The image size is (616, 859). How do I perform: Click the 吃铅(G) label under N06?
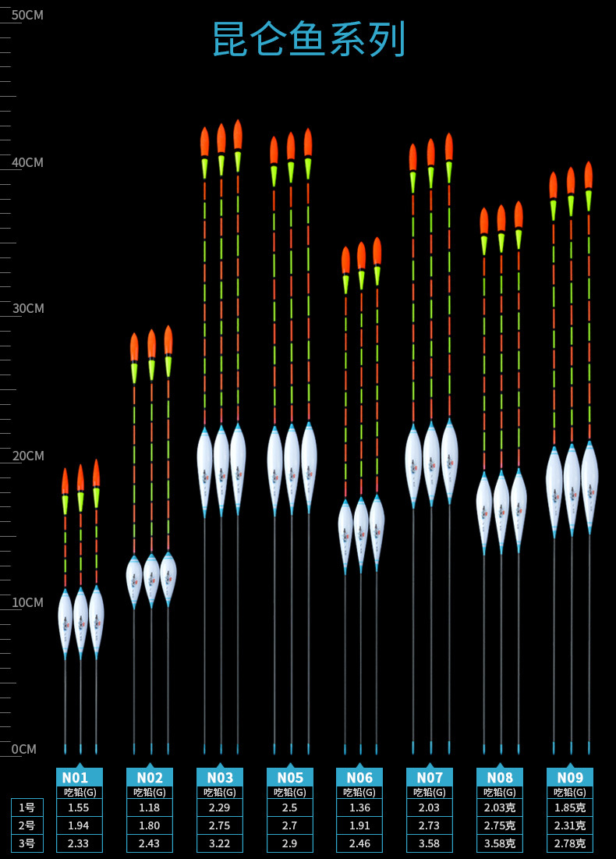pos(359,792)
